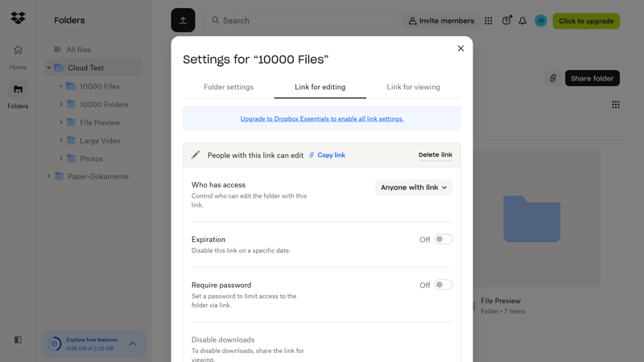
Task: Click in the Search field
Action: 300,20
